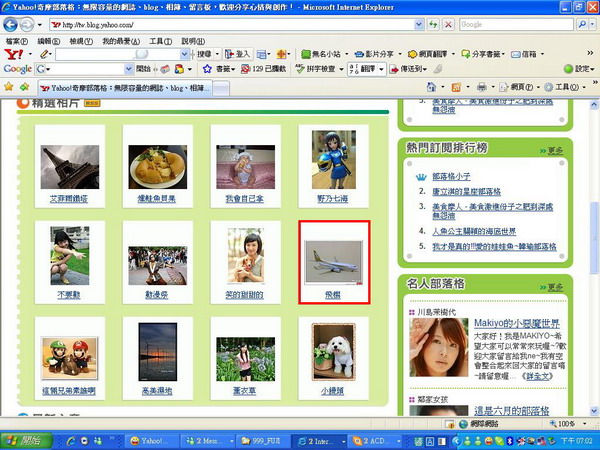This screenshot has width=600, height=450.
Task: Open the baby on pink sofa photo thumbnail
Action: 246,167
